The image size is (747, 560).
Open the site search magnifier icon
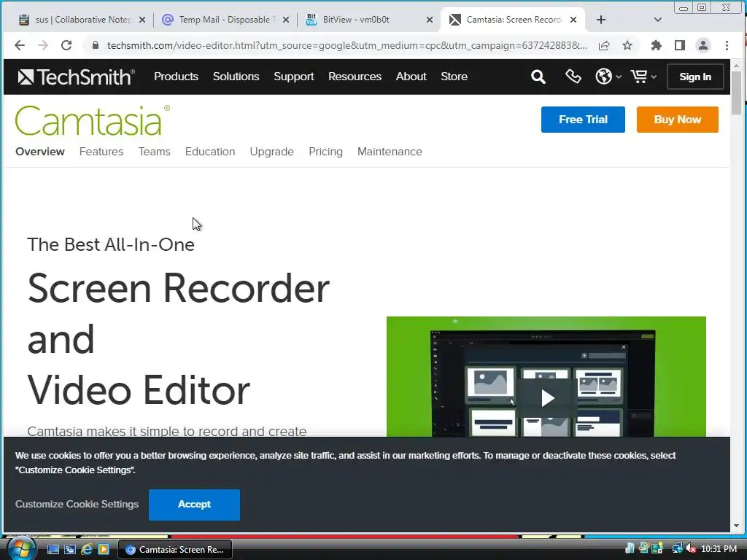[538, 77]
